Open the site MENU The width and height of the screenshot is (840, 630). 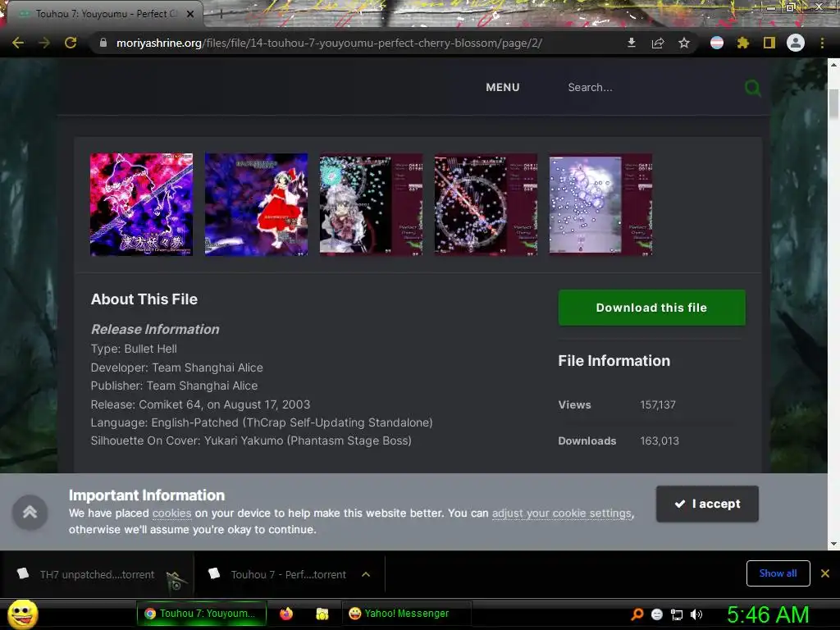503,87
